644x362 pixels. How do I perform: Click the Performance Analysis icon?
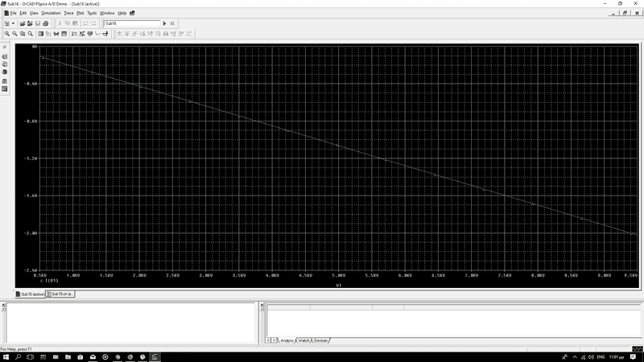(56, 34)
